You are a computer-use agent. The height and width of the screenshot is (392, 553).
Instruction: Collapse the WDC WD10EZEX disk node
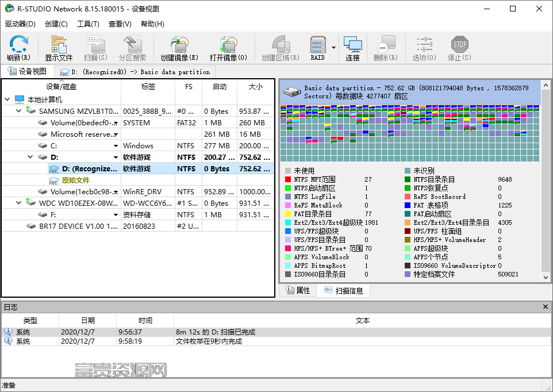tap(19, 203)
